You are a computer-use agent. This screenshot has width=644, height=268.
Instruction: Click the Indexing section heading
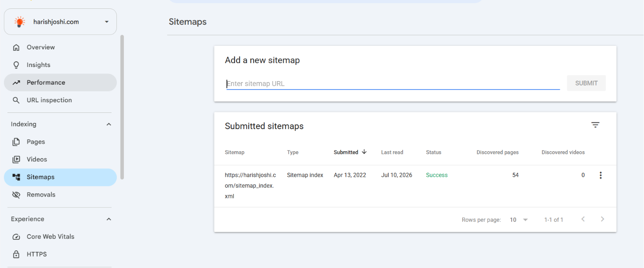click(x=24, y=124)
